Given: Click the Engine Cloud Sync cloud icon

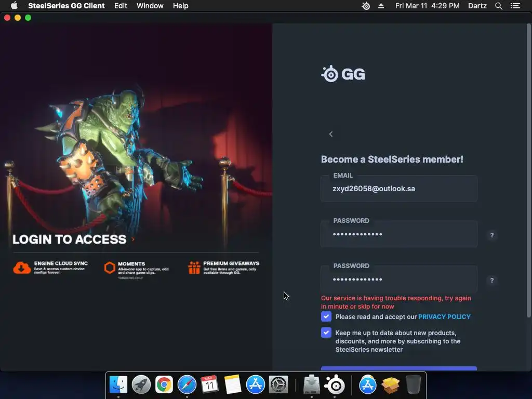Looking at the screenshot, I should 22,268.
